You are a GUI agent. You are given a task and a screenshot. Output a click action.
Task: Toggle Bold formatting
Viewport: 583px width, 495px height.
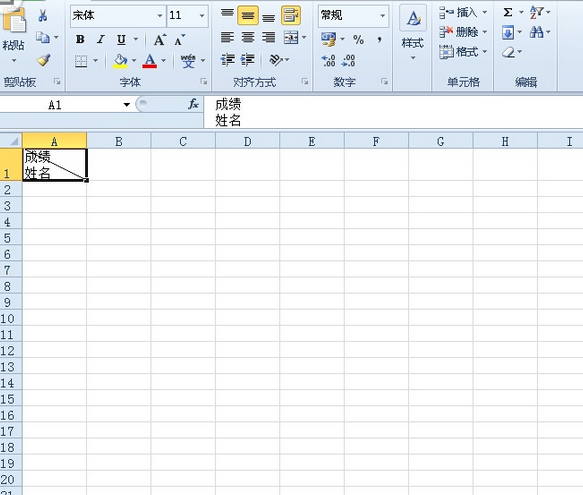[80, 39]
